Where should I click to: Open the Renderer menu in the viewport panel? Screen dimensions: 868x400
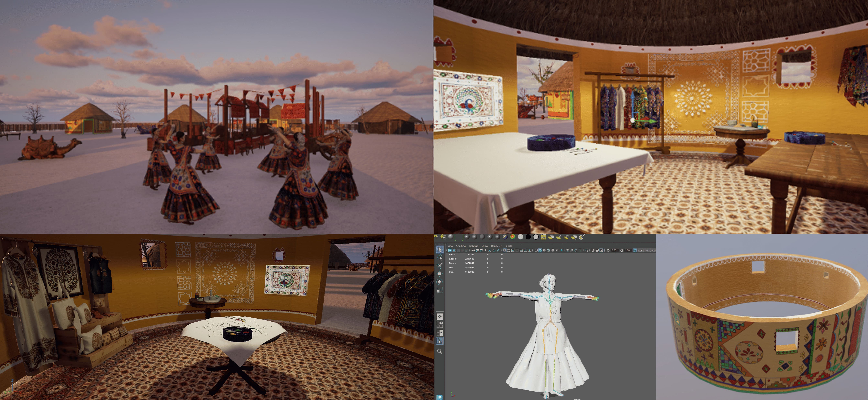496,246
